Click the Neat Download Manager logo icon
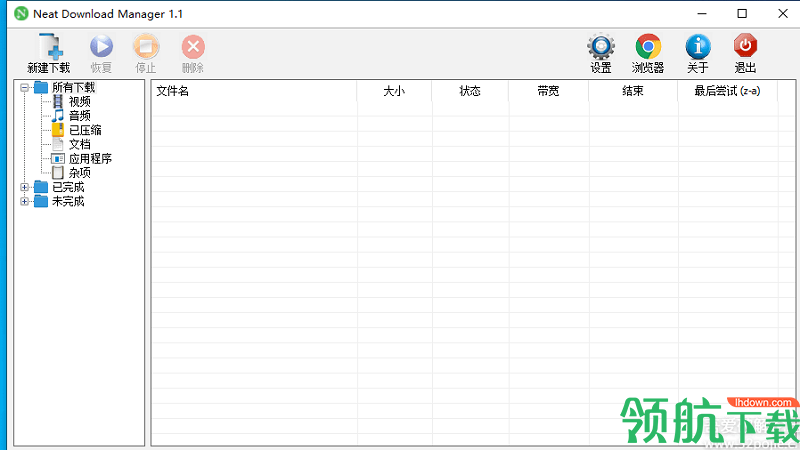Image resolution: width=800 pixels, height=450 pixels. point(21,14)
